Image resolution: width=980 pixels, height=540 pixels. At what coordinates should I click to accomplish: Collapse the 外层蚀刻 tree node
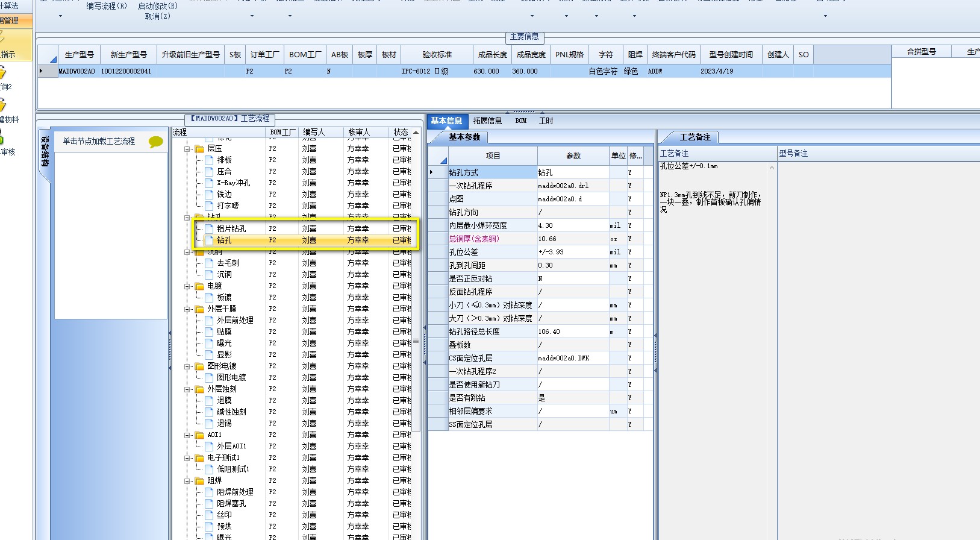[188, 389]
